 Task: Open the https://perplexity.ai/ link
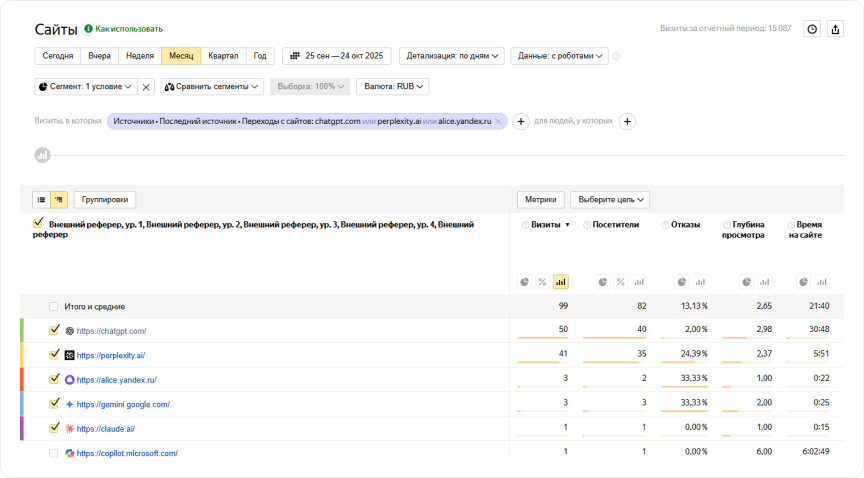111,355
